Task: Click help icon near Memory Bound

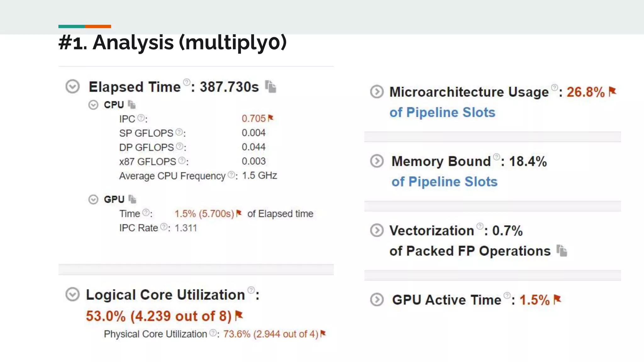Action: pos(497,157)
